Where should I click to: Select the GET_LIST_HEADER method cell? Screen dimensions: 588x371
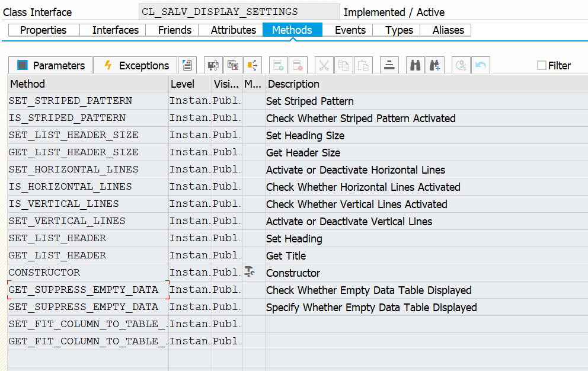coord(88,256)
